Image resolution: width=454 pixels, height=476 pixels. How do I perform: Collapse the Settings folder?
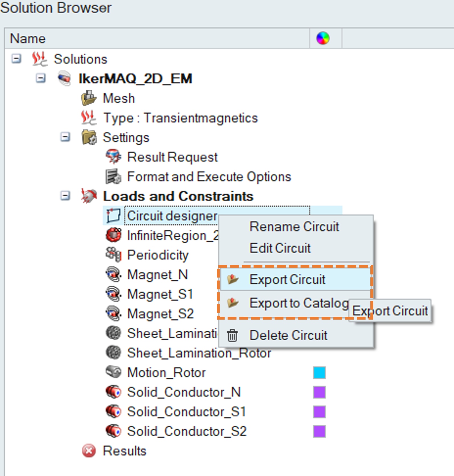point(65,137)
